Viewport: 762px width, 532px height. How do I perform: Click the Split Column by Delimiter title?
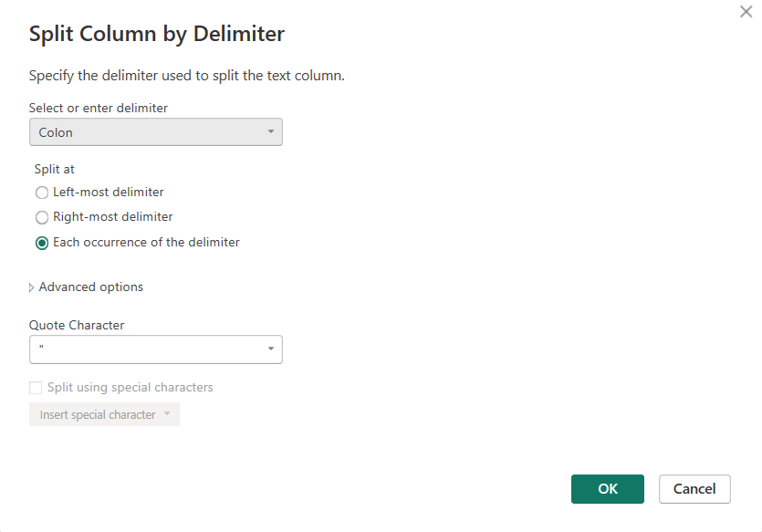coord(157,35)
